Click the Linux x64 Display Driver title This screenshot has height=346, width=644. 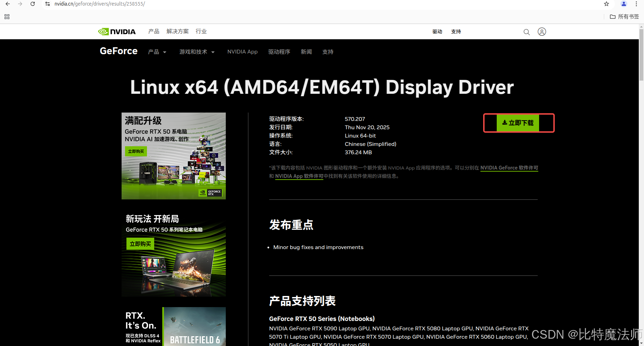pyautogui.click(x=322, y=87)
